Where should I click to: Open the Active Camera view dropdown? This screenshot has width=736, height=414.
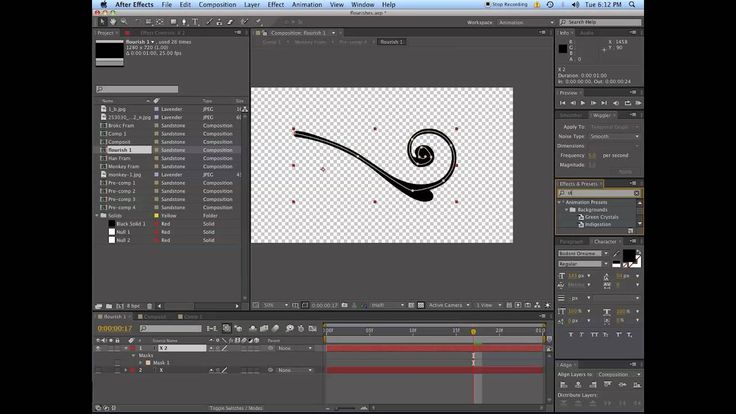449,305
